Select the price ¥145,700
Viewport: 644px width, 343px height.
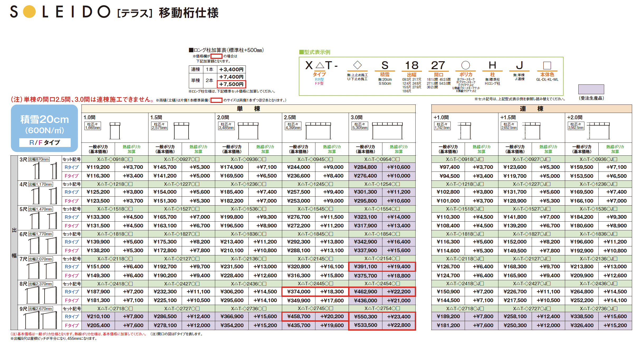tap(165, 167)
